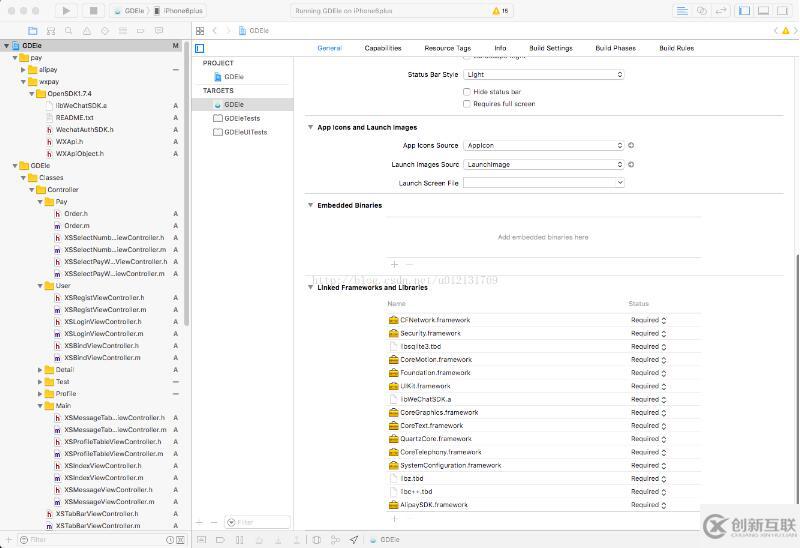Switch to the Info tab
This screenshot has height=548, width=800.
[500, 48]
